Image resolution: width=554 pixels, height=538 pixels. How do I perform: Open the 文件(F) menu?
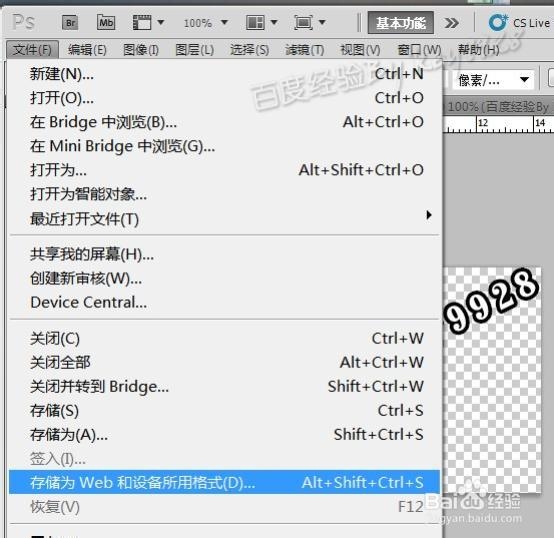coord(32,49)
